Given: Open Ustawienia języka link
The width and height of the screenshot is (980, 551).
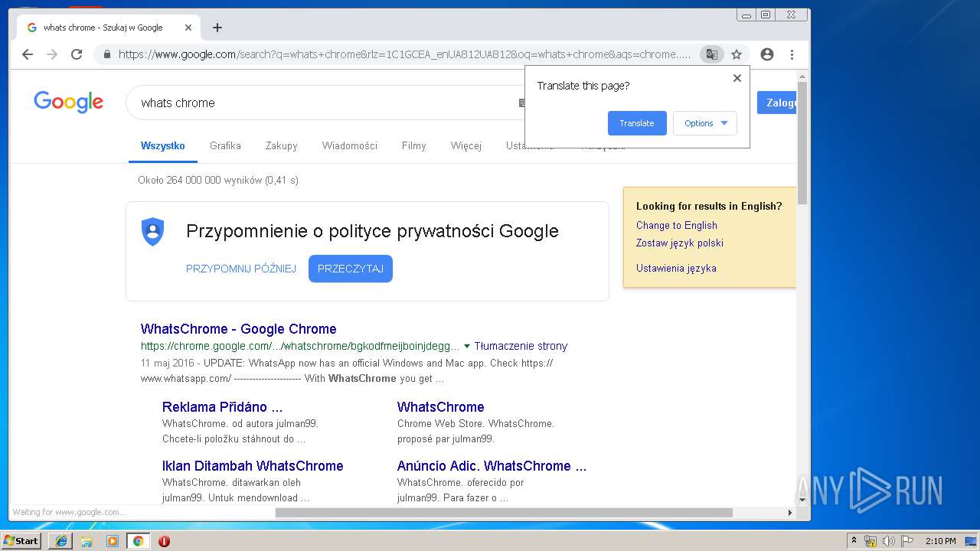Looking at the screenshot, I should tap(676, 268).
